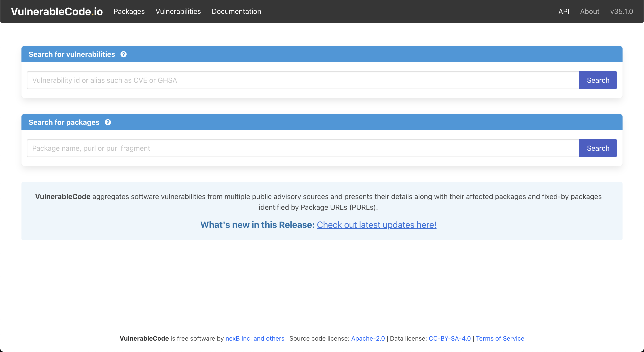Open the CC-BY-SA-4.0 data license link
The width and height of the screenshot is (644, 352).
449,338
